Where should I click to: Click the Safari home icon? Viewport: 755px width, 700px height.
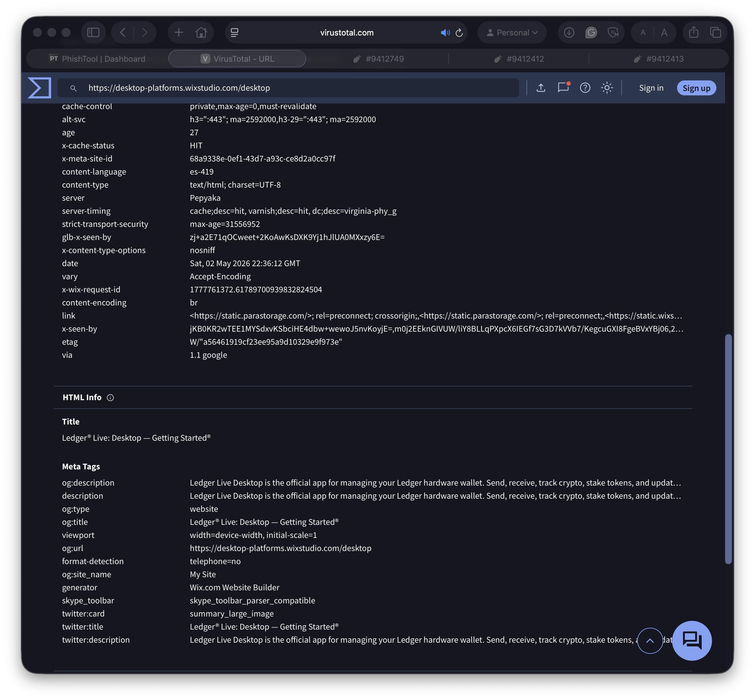[x=201, y=33]
